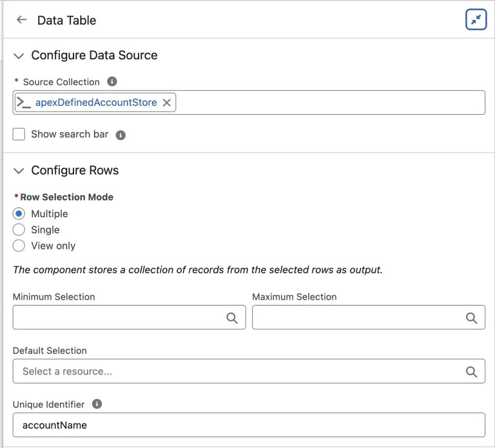The image size is (495, 448).
Task: Click the info icon next to Show search bar
Action: coord(121,135)
